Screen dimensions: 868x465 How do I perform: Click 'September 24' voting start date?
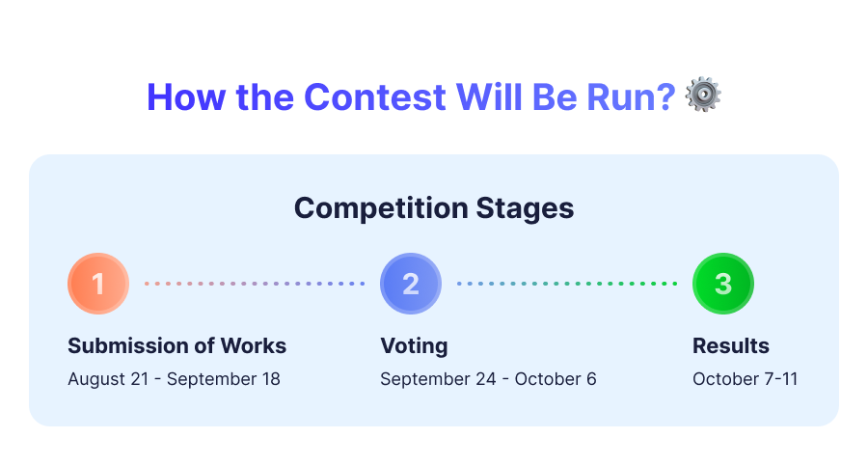click(x=438, y=379)
